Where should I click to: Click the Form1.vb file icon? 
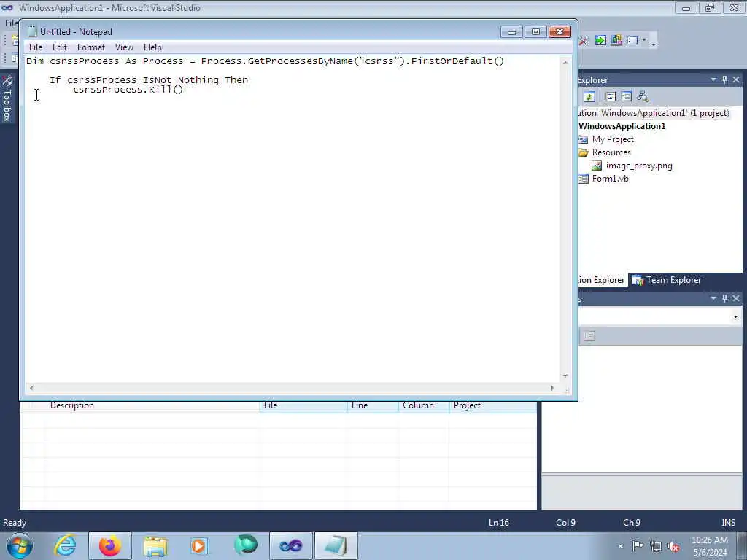coord(584,179)
